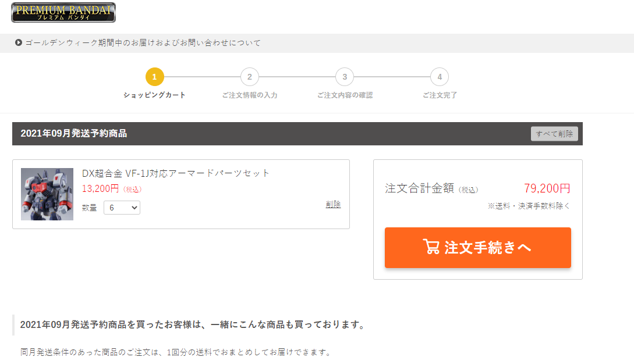Click the 13,200円 item price text

pyautogui.click(x=100, y=188)
